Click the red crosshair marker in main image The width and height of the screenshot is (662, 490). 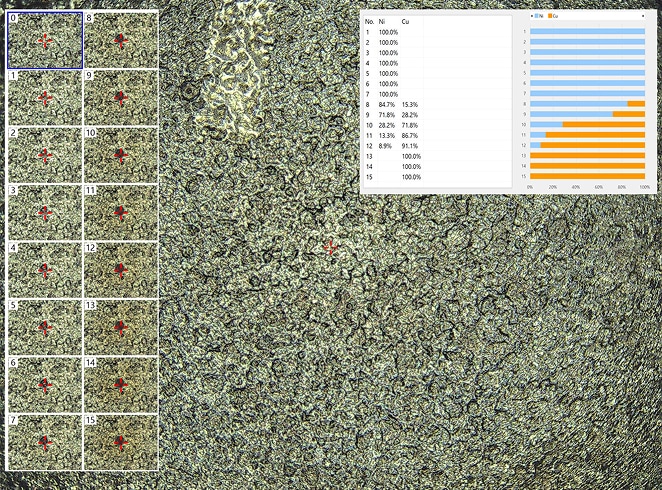[331, 247]
